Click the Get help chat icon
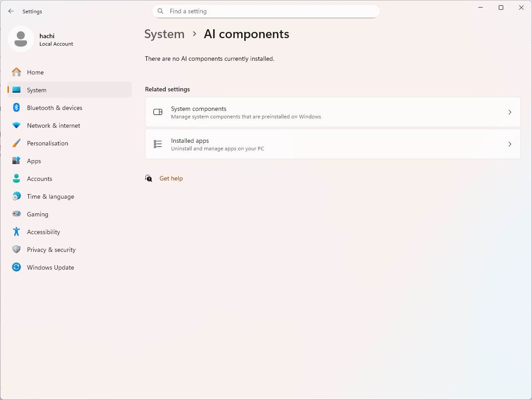532x400 pixels. coord(149,178)
